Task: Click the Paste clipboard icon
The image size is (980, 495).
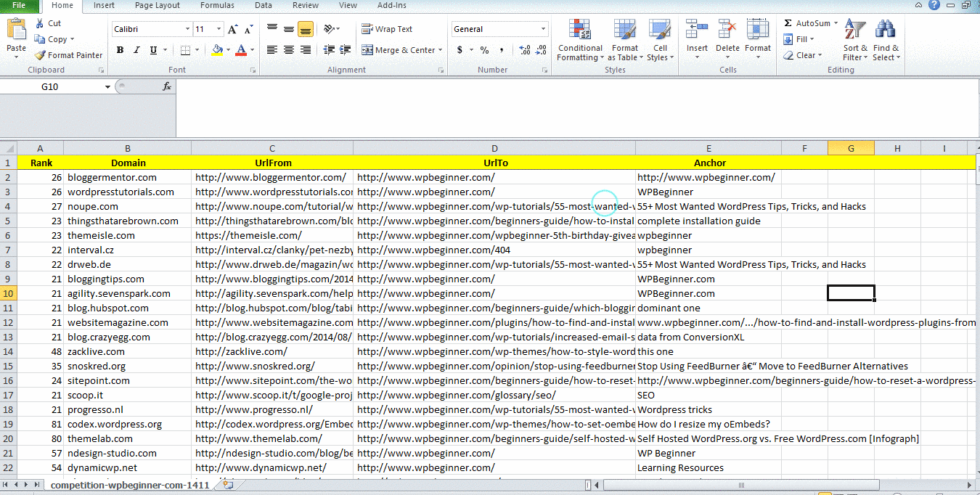Action: pyautogui.click(x=16, y=30)
